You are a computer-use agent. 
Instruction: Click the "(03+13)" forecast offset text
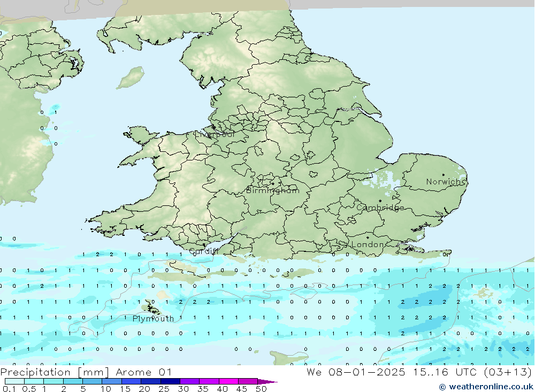[x=508, y=372]
